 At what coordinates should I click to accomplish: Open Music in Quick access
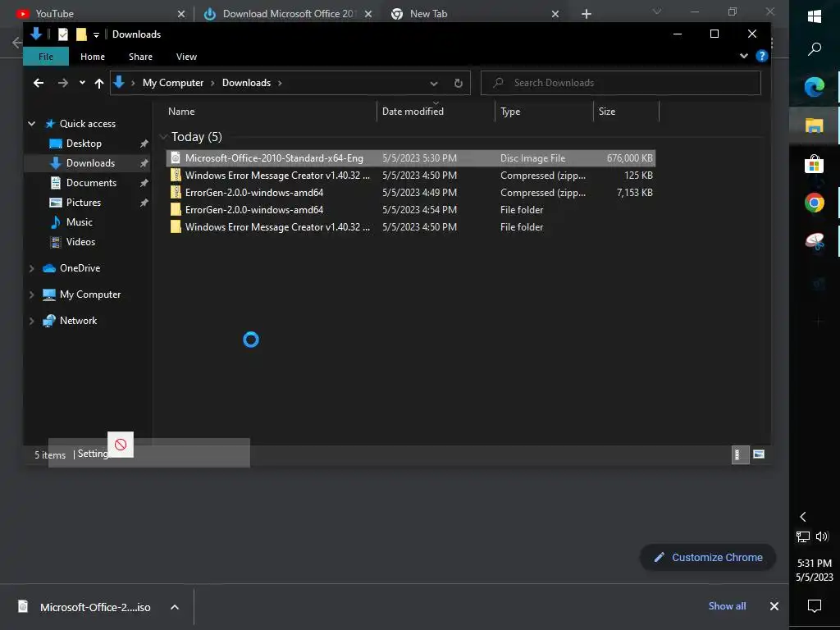(x=79, y=221)
